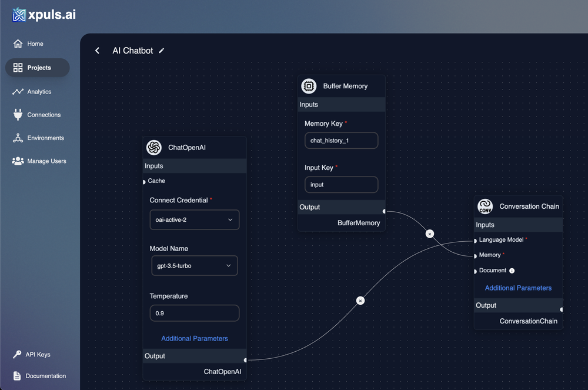Select Analytics in the sidebar
The width and height of the screenshot is (588, 390).
click(x=36, y=91)
